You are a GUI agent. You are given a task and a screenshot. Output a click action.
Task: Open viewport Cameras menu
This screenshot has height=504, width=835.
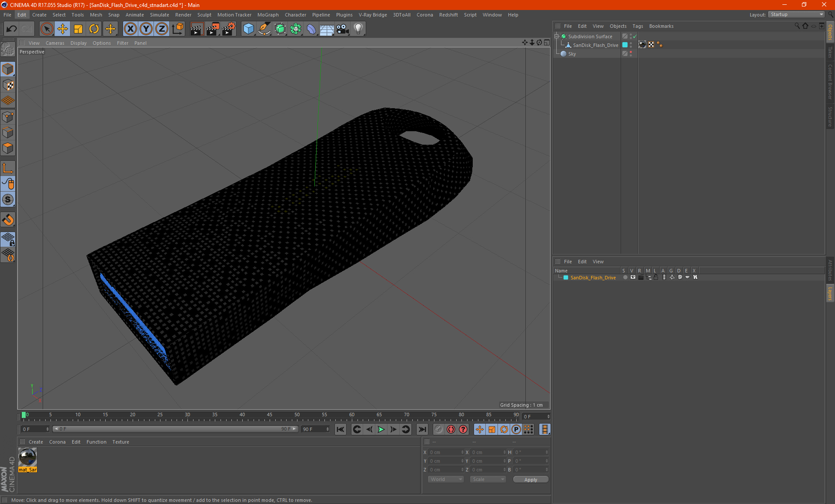point(55,43)
